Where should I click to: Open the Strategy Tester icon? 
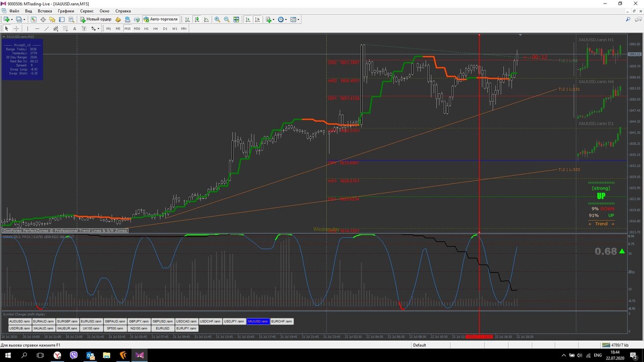[x=71, y=19]
